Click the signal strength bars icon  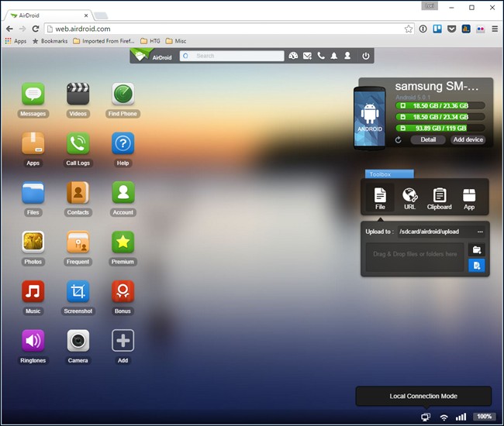[461, 417]
